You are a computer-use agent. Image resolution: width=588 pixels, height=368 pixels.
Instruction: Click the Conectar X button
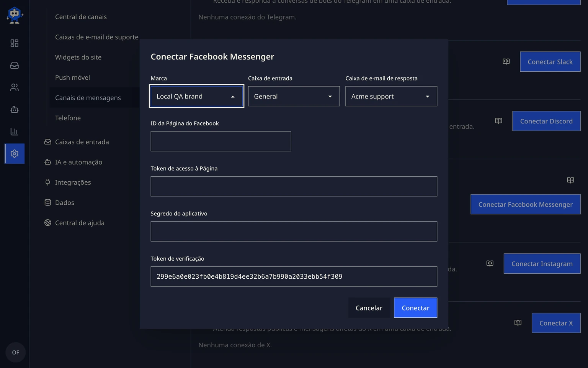point(556,323)
